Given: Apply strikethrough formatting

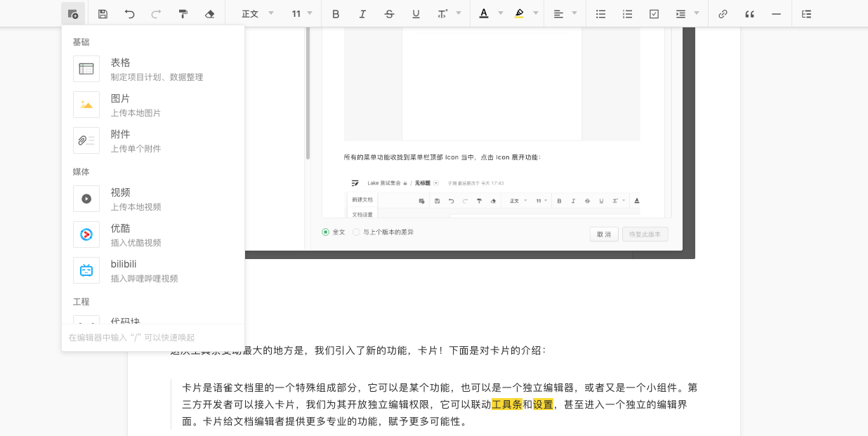Looking at the screenshot, I should click(x=389, y=13).
